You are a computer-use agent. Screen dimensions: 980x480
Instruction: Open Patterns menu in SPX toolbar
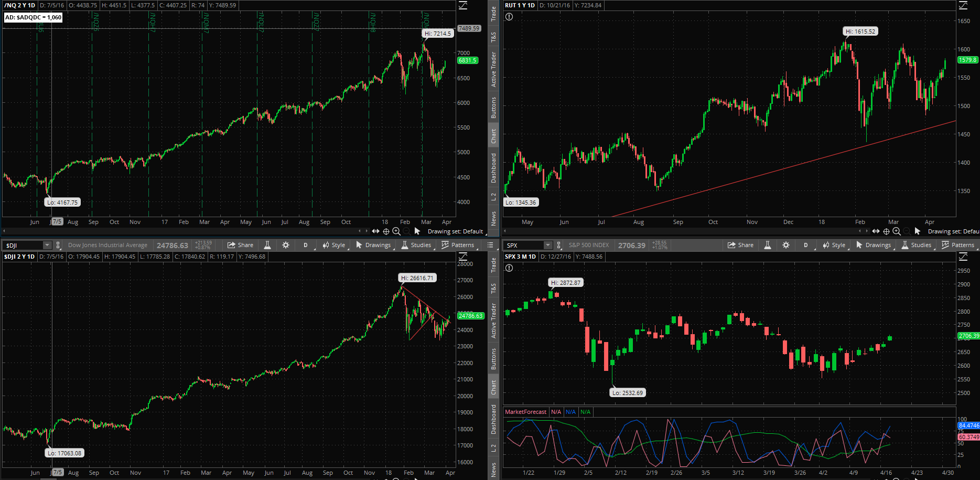[958, 245]
